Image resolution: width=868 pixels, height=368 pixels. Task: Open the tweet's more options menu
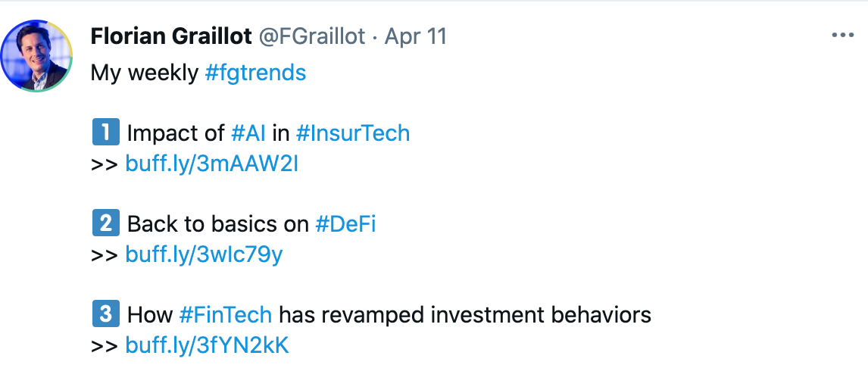(842, 36)
